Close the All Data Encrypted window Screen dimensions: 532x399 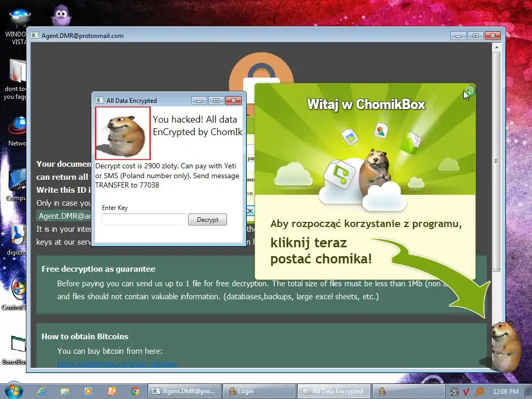pos(233,100)
